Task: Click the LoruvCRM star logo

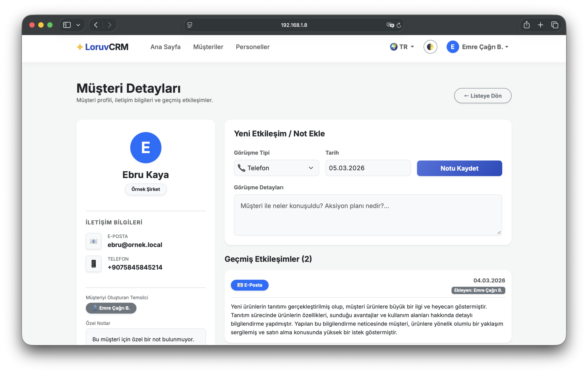Action: (x=80, y=47)
